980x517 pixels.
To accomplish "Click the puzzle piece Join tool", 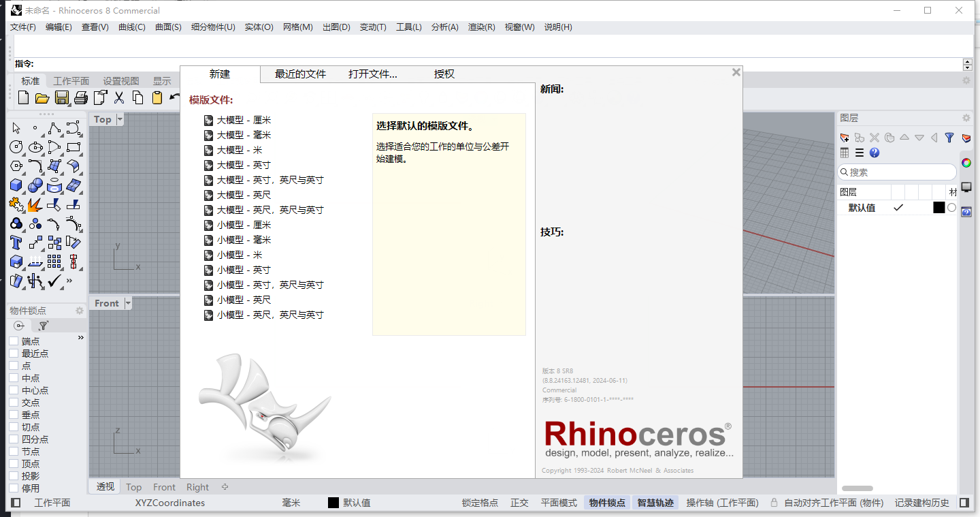I will tap(16, 204).
